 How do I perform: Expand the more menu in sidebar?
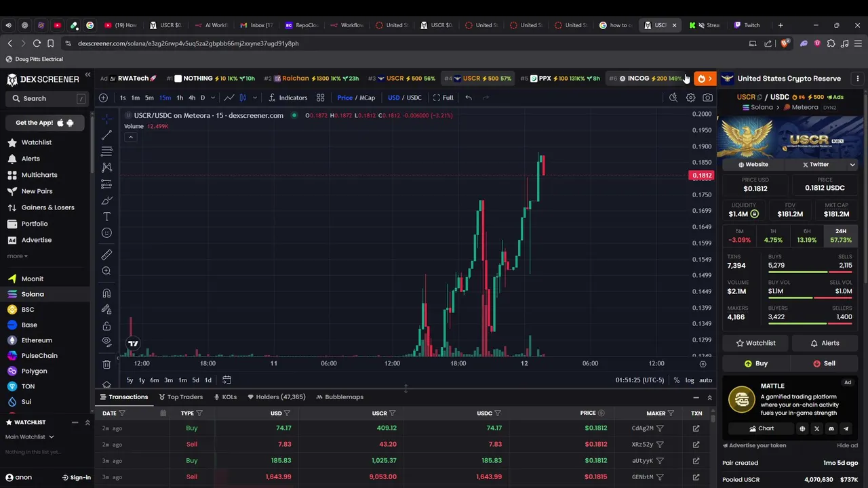(x=18, y=256)
